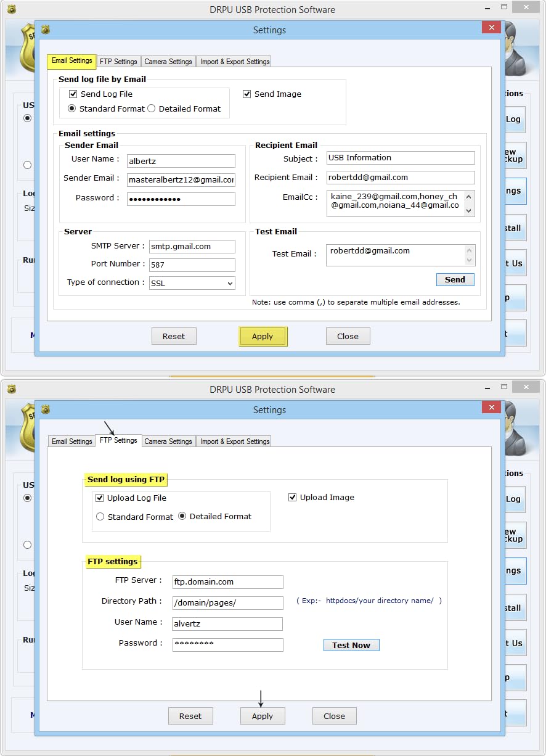This screenshot has width=546, height=756.
Task: Click the FTP Server field with ftp.domain.com
Action: (x=228, y=582)
